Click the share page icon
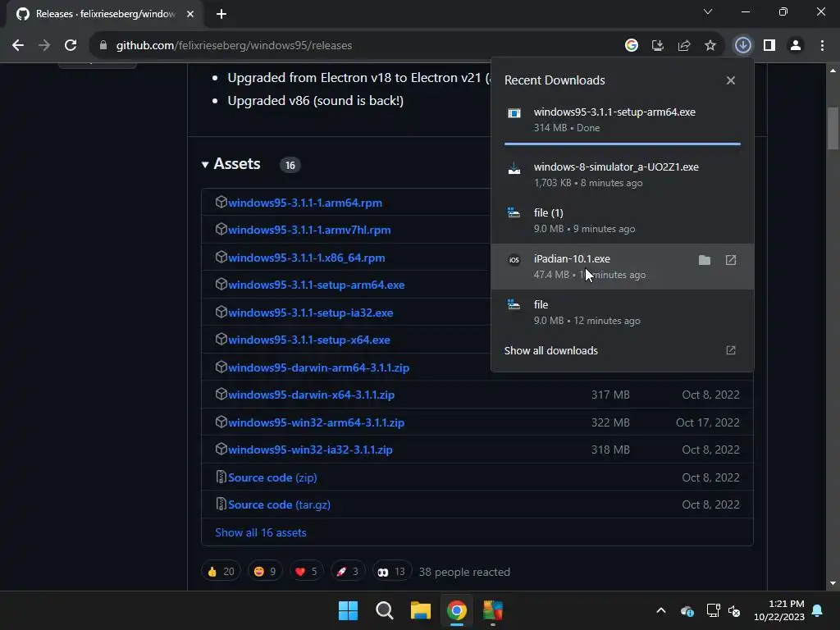The image size is (840, 630). click(x=683, y=45)
